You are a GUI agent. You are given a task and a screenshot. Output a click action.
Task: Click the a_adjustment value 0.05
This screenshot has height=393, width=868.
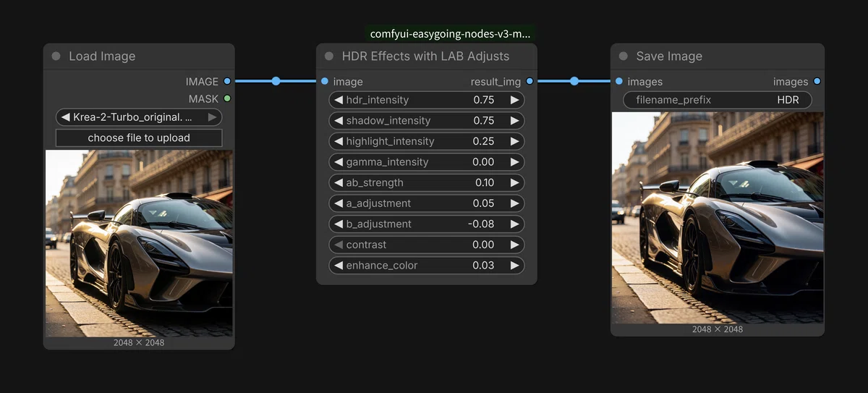[x=484, y=203]
